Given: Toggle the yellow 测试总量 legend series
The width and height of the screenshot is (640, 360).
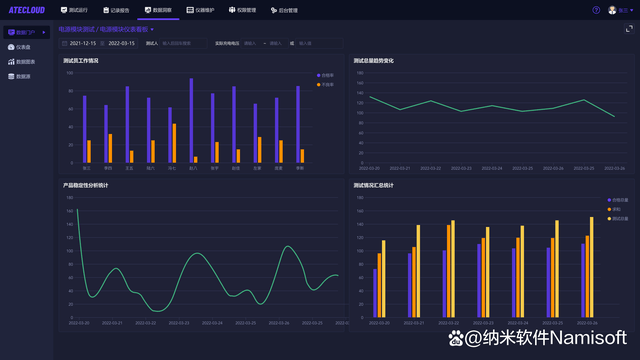Looking at the screenshot, I should tap(618, 219).
